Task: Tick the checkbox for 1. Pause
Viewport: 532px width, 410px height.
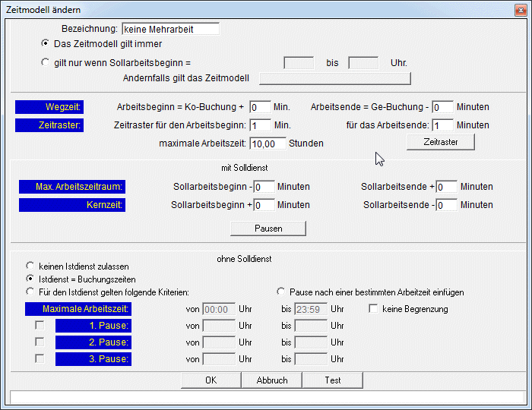Action: [x=40, y=326]
